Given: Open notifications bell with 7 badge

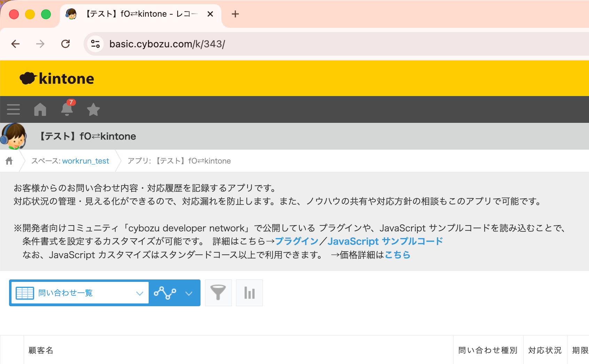Looking at the screenshot, I should tap(67, 109).
